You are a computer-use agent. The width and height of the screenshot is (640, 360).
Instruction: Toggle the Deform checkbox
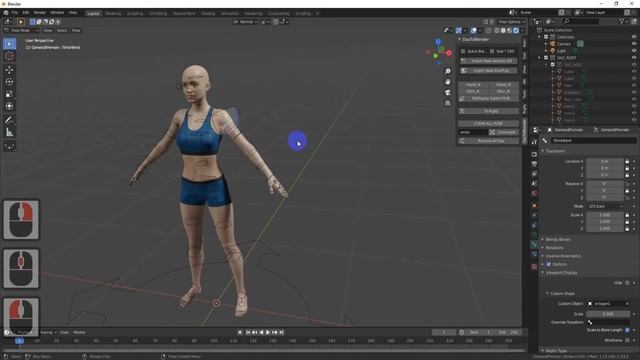549,264
